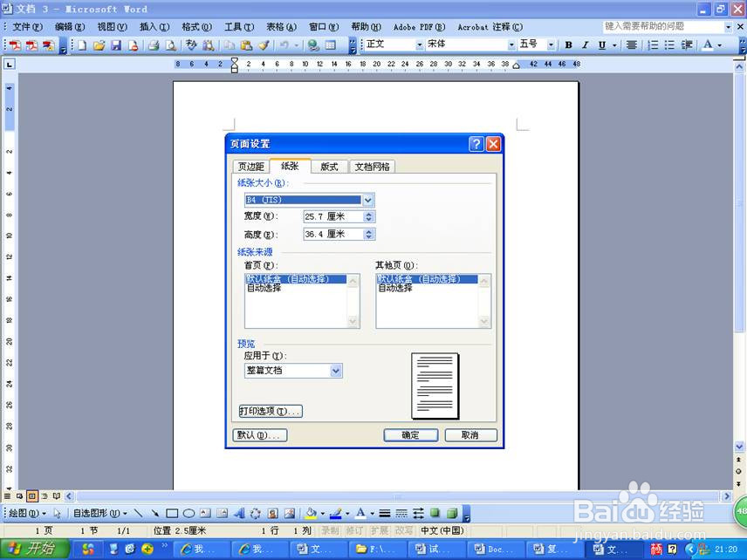Click the Bold B toolbar icon
This screenshot has height=560, width=747.
point(568,44)
